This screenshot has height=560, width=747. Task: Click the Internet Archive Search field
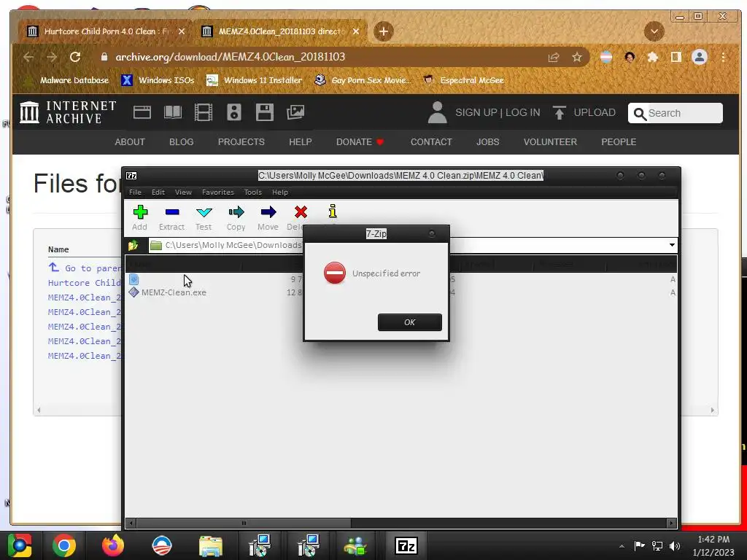click(x=675, y=113)
